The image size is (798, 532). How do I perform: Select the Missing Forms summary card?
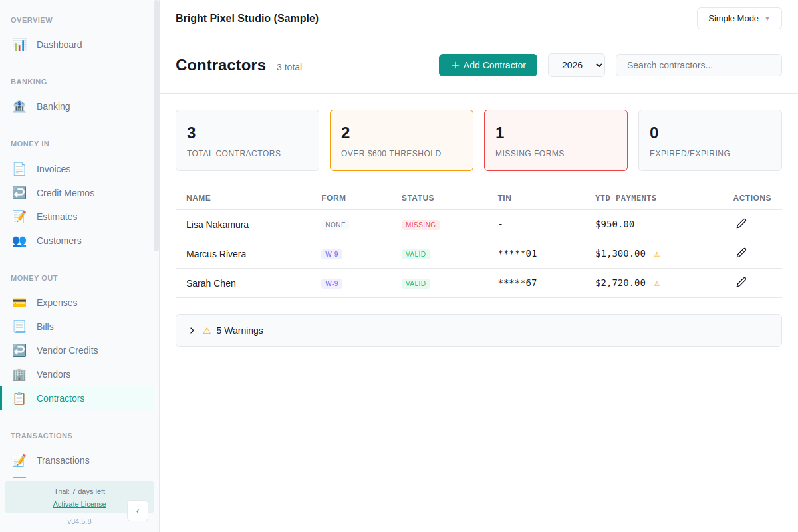(555, 140)
